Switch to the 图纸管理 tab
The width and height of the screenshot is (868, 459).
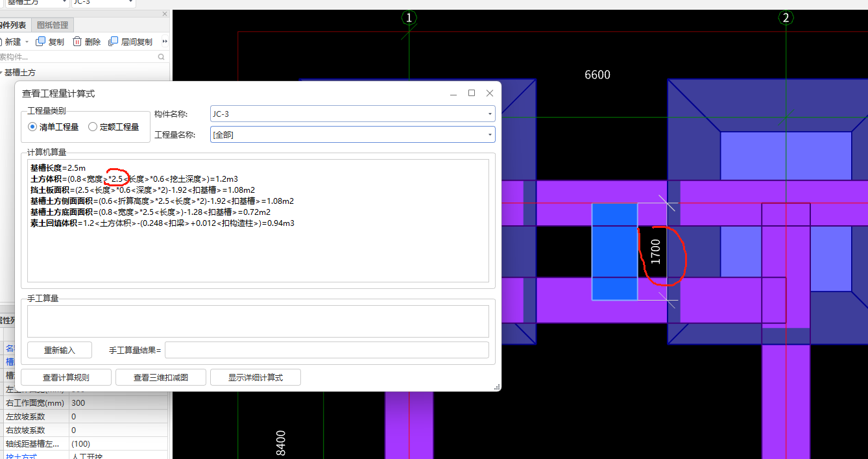click(53, 25)
